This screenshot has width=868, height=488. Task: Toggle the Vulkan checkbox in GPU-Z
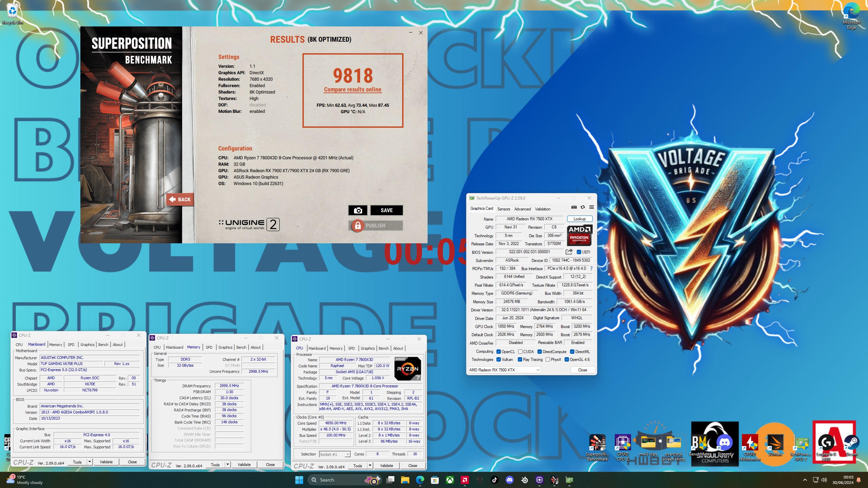coord(498,360)
